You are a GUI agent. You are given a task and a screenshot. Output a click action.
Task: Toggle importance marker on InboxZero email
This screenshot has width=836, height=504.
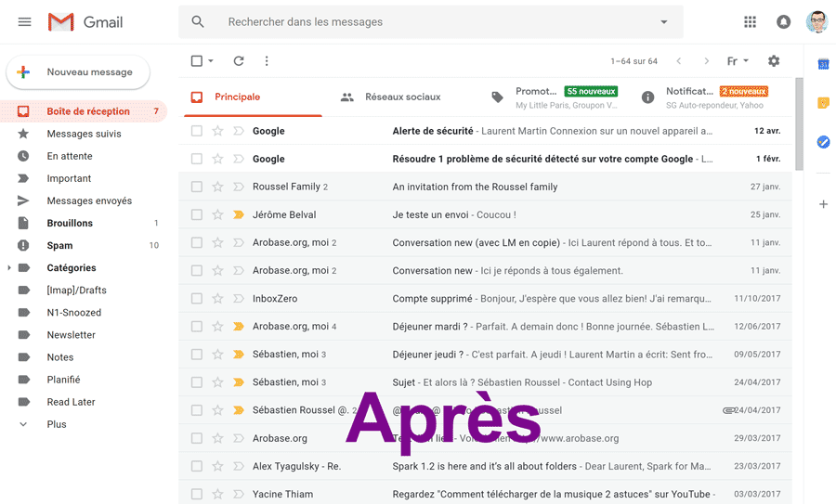tap(238, 299)
